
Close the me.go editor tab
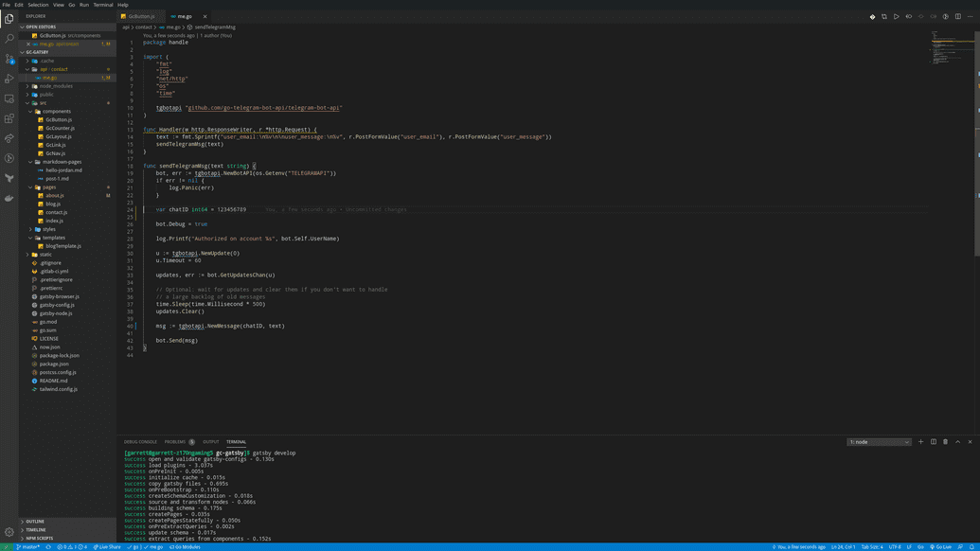[205, 16]
